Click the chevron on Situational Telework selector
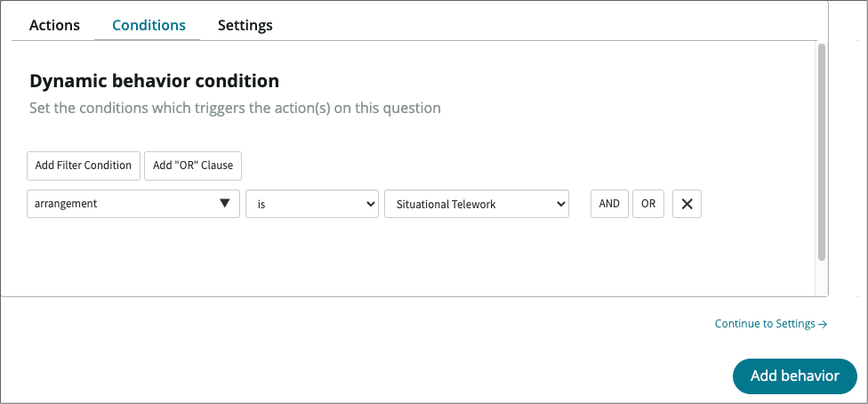The height and width of the screenshot is (404, 868). (559, 204)
